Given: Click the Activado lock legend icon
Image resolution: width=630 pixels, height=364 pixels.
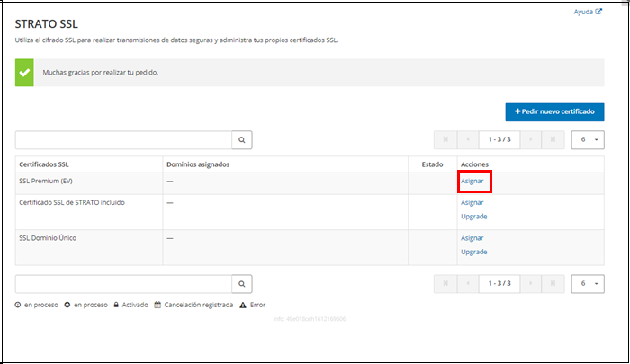Looking at the screenshot, I should [116, 305].
